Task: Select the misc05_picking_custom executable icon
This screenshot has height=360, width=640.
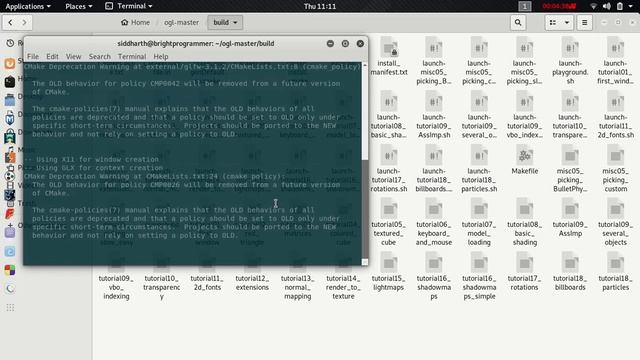Action: [x=615, y=155]
